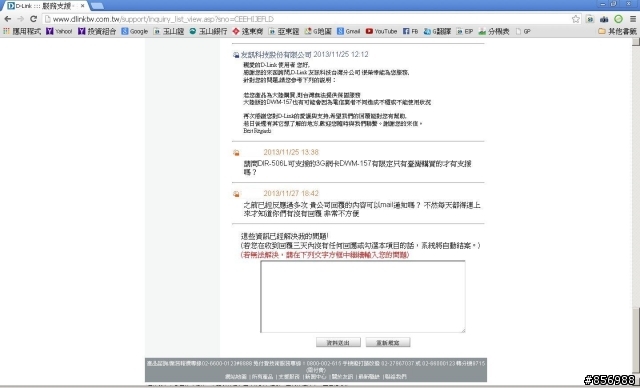Select the D-Link 服務支援 browser tab
The height and width of the screenshot is (388, 640).
[45, 6]
